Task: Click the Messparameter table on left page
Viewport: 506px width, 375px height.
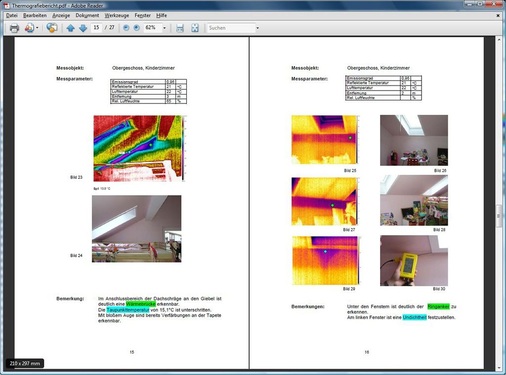Action: coord(148,91)
